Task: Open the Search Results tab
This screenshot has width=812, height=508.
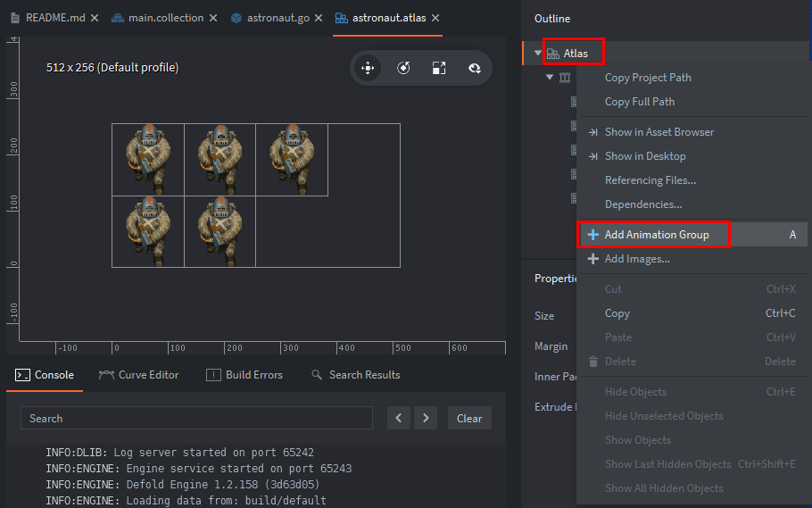Action: click(x=356, y=375)
